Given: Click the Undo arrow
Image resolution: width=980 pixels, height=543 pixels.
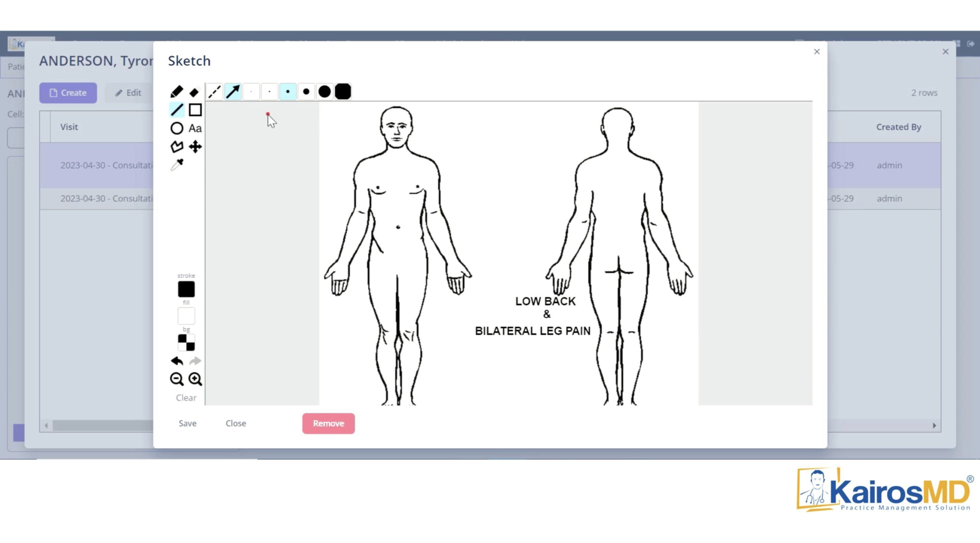Looking at the screenshot, I should point(176,360).
